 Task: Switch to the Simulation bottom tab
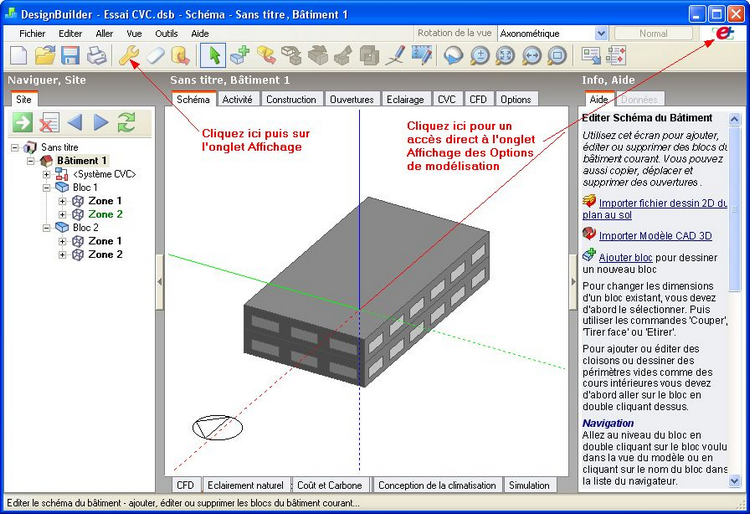click(529, 485)
